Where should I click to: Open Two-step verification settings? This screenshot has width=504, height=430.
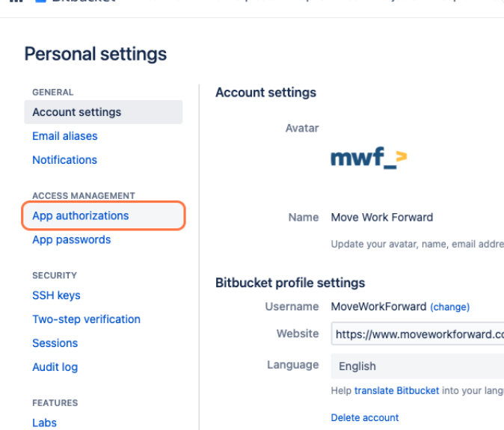tap(86, 319)
